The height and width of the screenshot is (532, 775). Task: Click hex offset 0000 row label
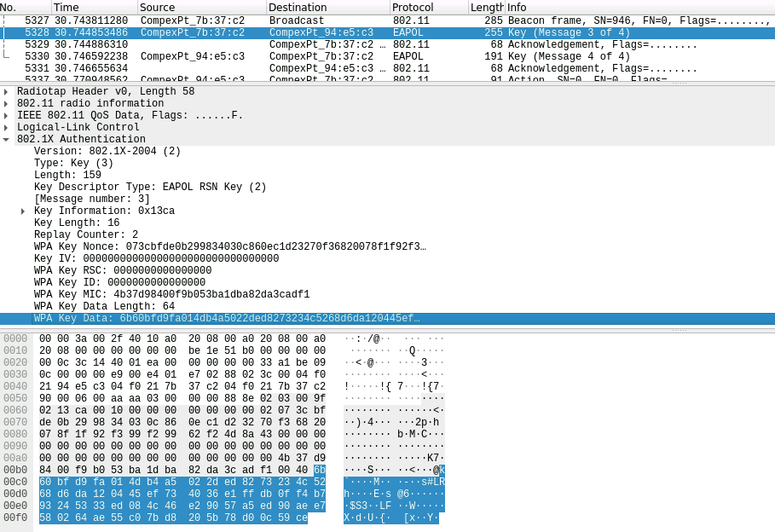(x=15, y=338)
